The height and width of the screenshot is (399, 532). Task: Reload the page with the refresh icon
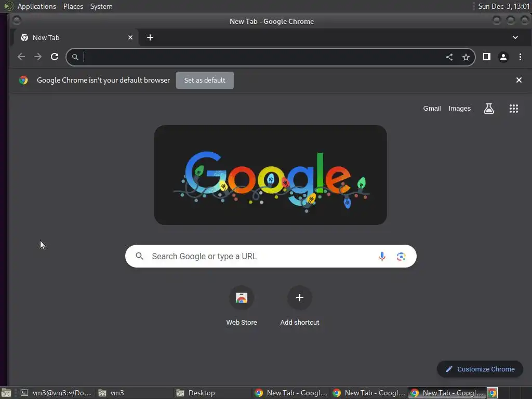point(55,57)
